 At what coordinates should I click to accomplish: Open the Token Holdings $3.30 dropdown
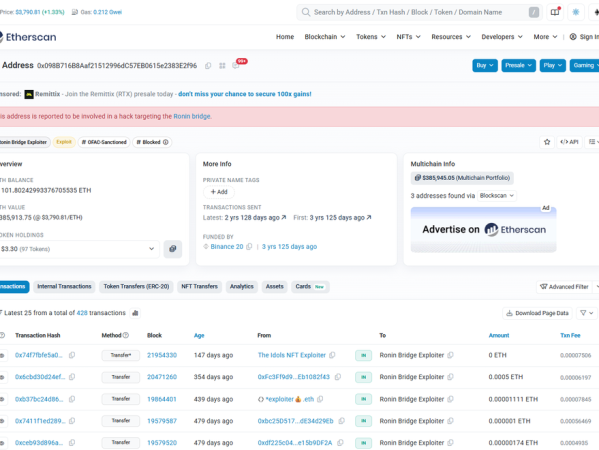[79, 249]
